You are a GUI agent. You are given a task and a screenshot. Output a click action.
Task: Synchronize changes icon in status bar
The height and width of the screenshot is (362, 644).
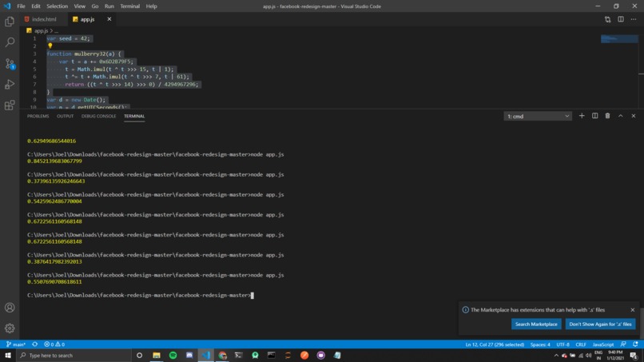(x=35, y=344)
